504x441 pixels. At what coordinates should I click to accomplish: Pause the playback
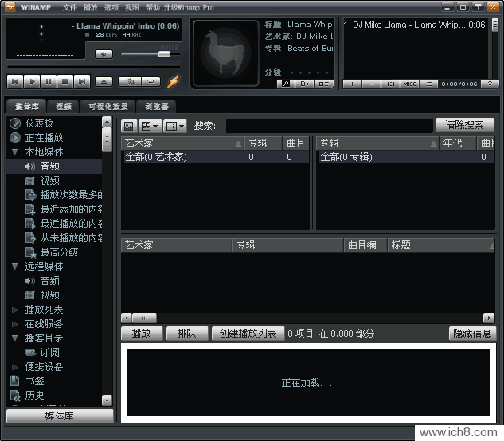point(49,82)
